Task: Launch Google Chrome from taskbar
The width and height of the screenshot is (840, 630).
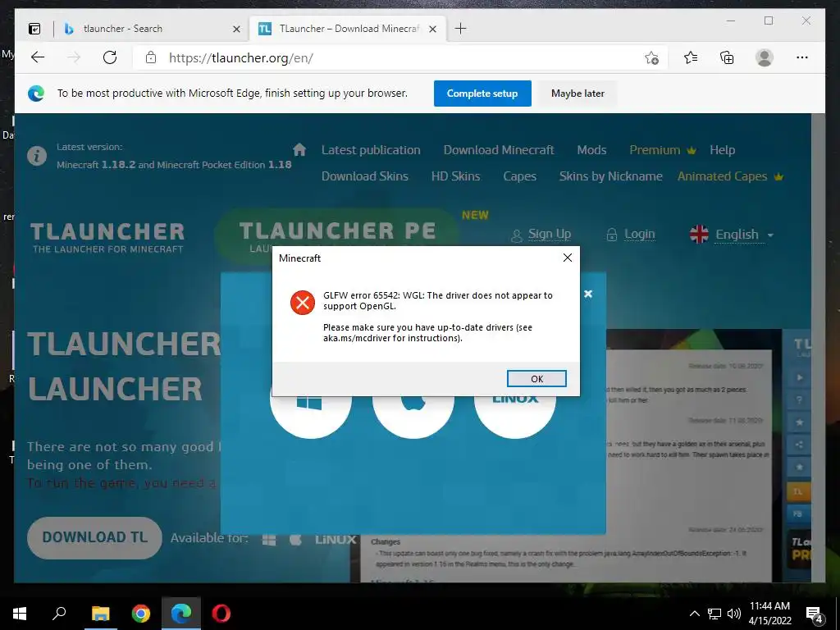Action: [141, 614]
